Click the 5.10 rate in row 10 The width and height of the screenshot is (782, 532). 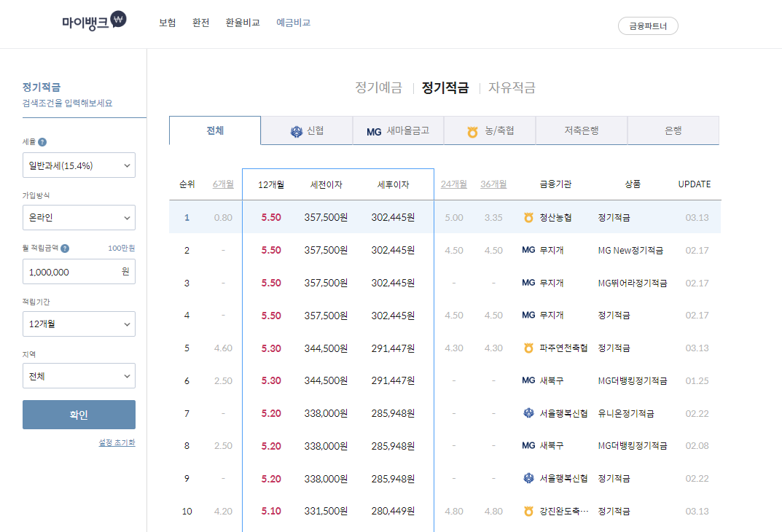point(271,511)
